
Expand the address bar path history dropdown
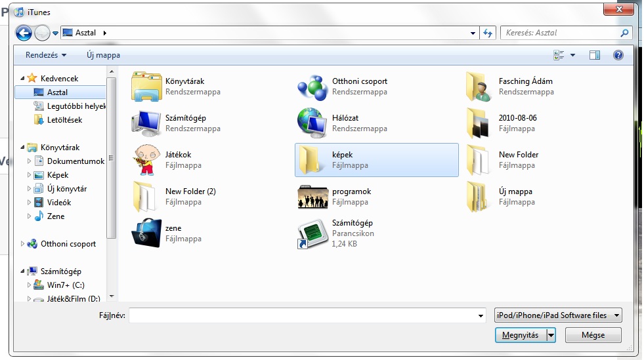pos(473,33)
